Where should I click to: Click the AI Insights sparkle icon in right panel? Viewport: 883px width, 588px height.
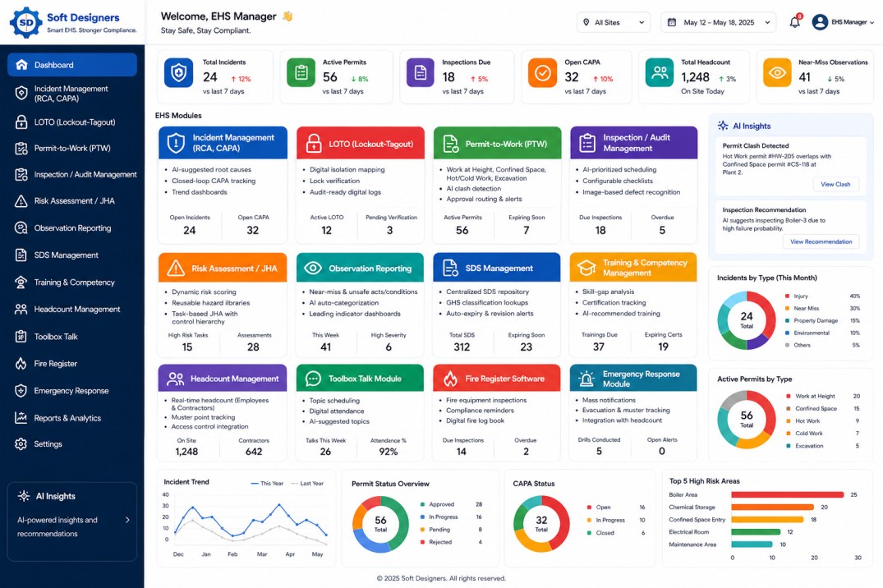point(723,126)
